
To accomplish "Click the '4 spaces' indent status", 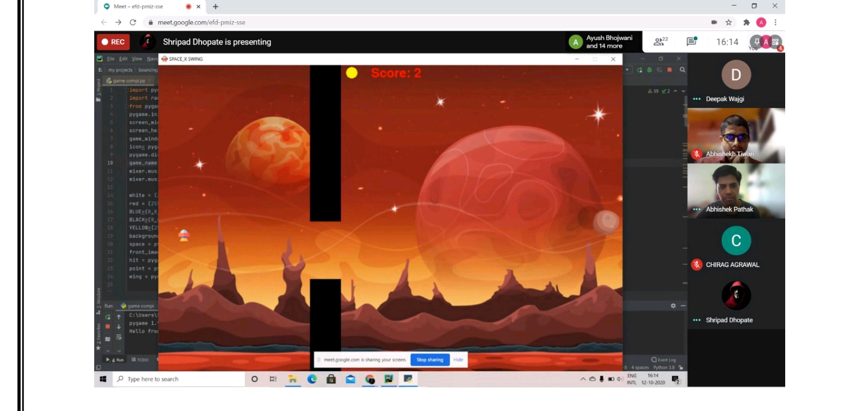I will click(640, 368).
